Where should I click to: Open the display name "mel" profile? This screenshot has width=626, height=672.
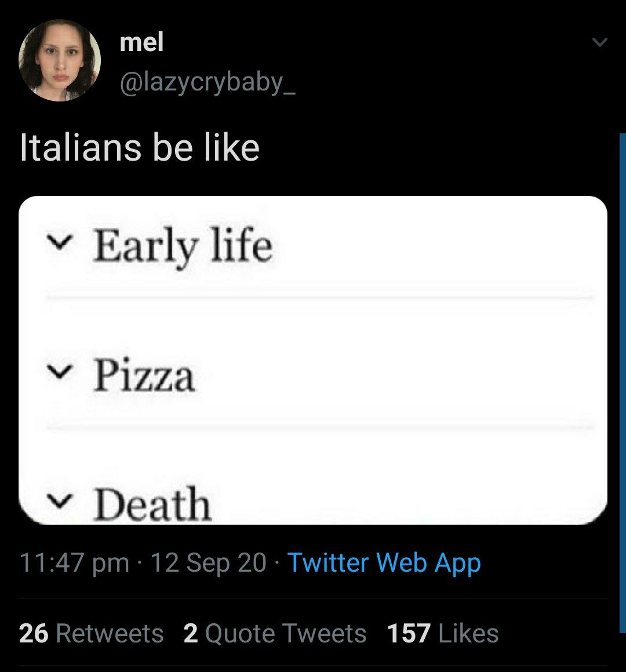tap(141, 42)
